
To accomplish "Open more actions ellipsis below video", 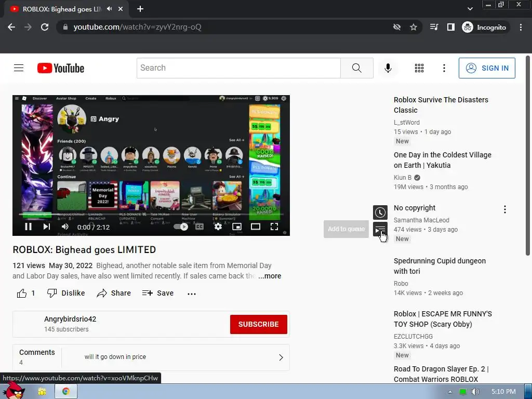I will coord(192,294).
